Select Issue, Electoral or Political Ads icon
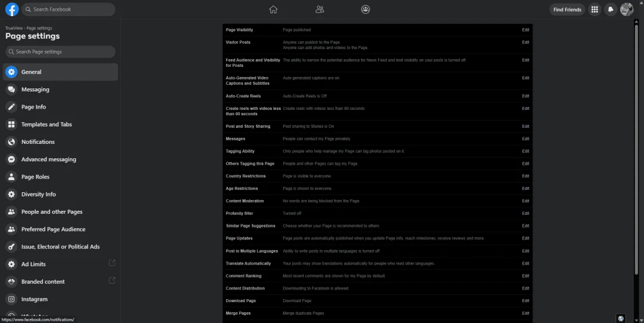Viewport: 644px width, 323px height. point(11,247)
